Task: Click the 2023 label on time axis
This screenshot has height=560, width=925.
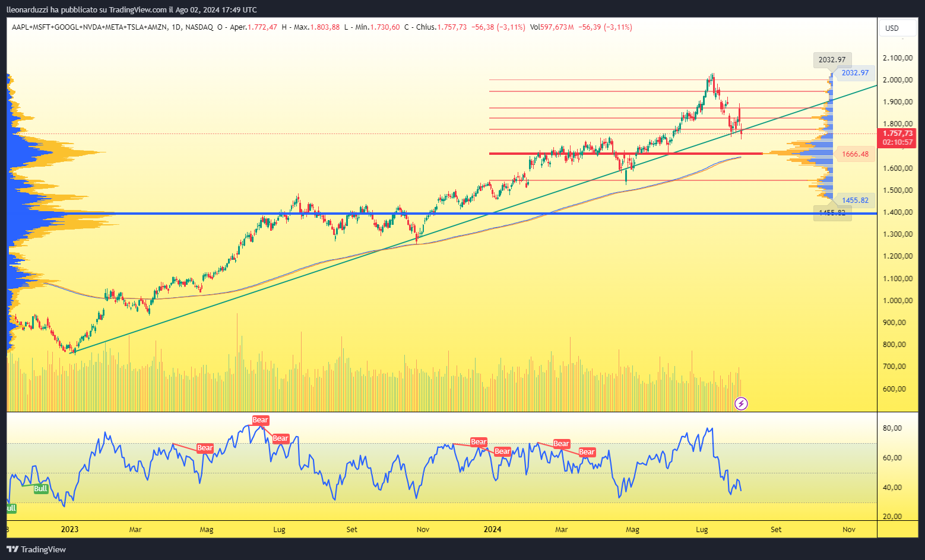Action: point(69,529)
